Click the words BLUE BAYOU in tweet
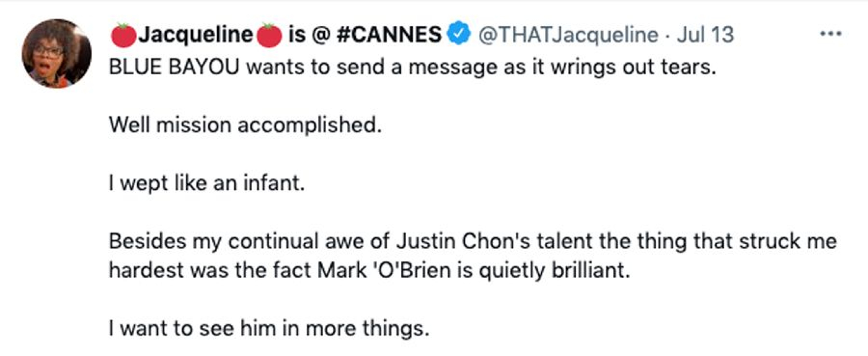868x356 pixels. (174, 67)
